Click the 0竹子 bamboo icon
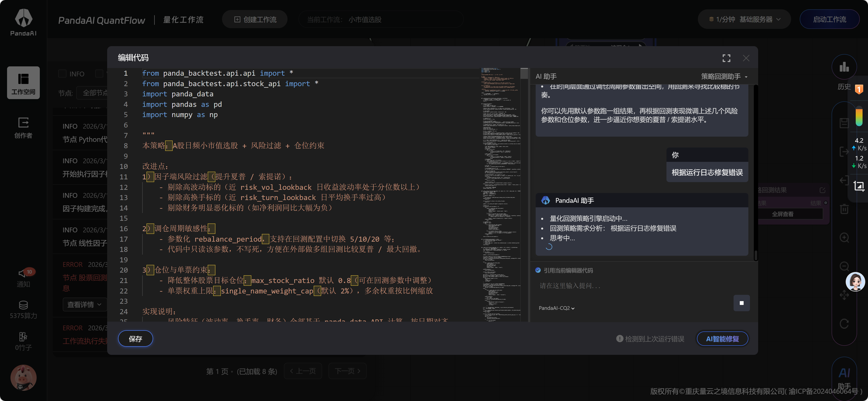 click(x=23, y=336)
